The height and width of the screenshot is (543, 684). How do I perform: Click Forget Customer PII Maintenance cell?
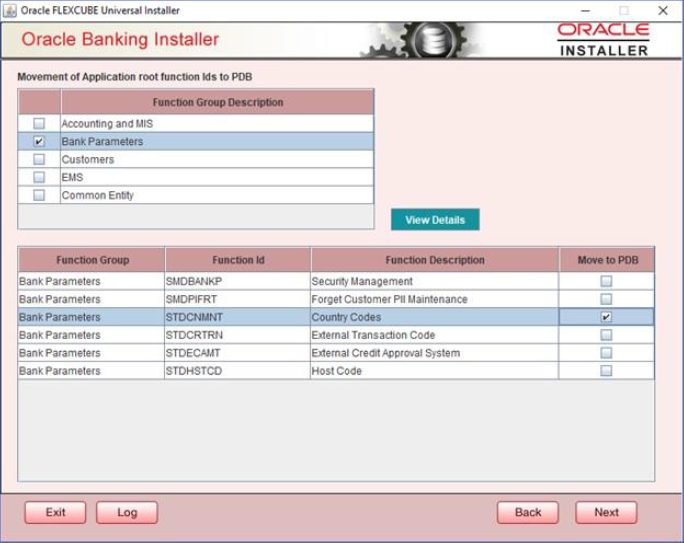[x=434, y=299]
